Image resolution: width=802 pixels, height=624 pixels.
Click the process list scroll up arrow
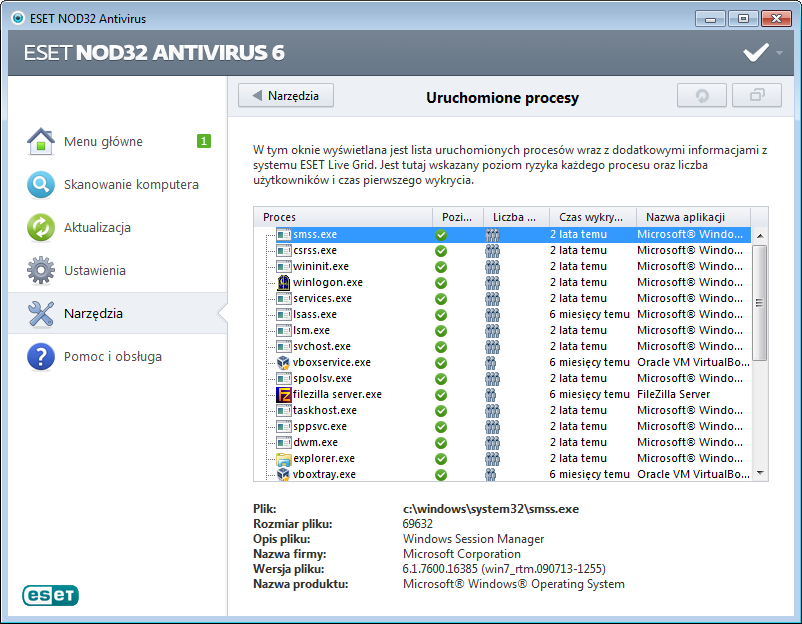[760, 236]
